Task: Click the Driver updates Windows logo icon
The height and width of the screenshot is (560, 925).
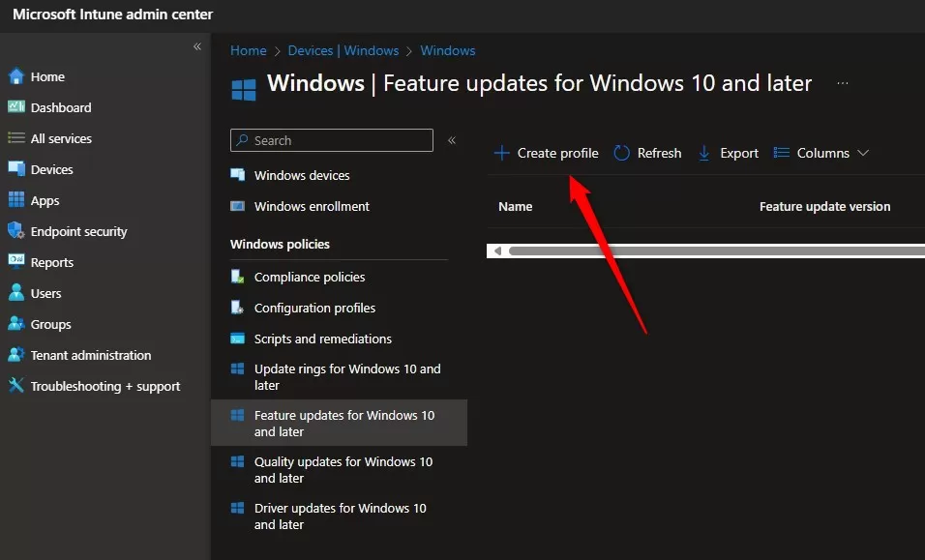Action: [238, 508]
